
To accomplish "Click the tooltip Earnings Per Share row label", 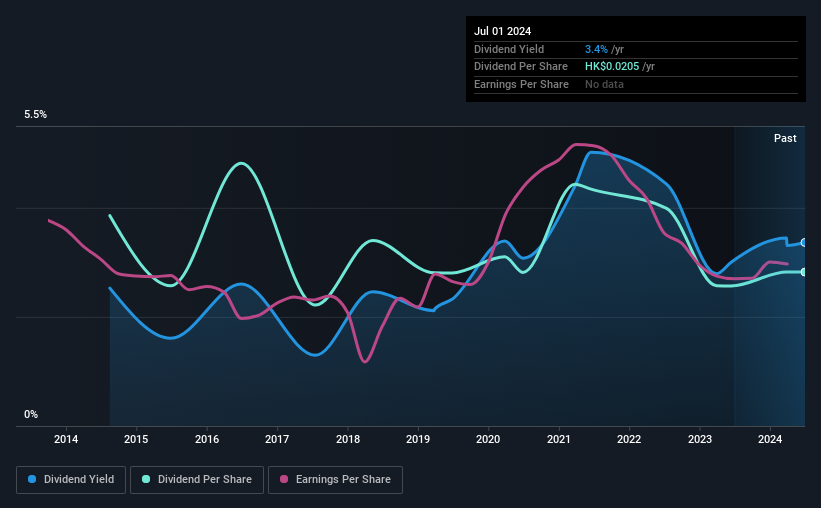I will point(521,84).
